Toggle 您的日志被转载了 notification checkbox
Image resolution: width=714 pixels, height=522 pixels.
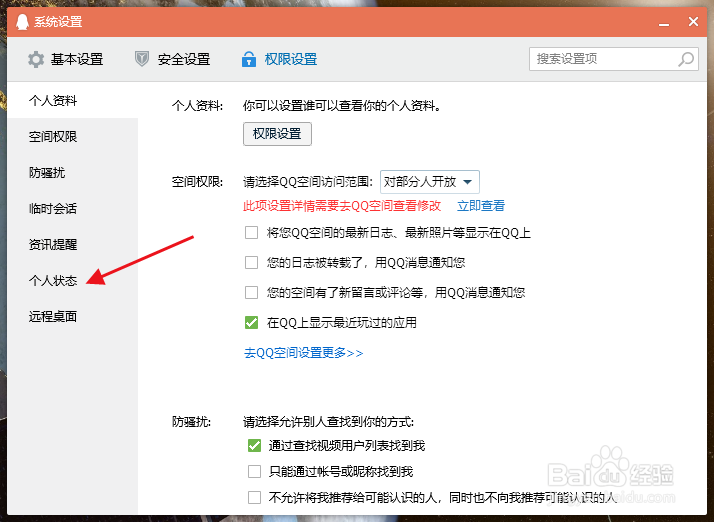(251, 262)
